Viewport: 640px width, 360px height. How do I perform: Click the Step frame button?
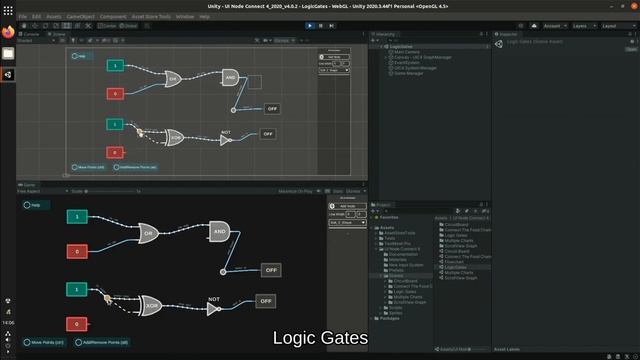point(332,26)
